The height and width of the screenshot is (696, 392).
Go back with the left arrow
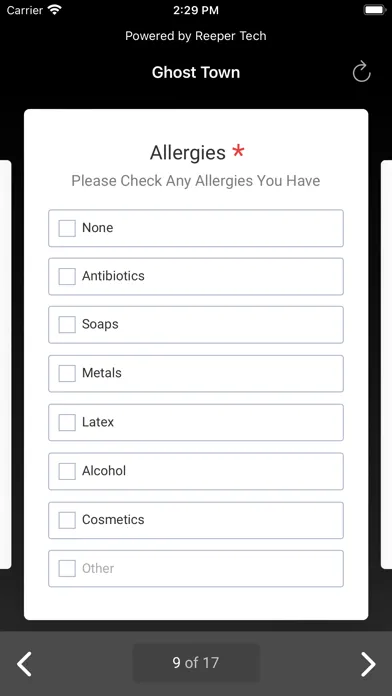(24, 664)
